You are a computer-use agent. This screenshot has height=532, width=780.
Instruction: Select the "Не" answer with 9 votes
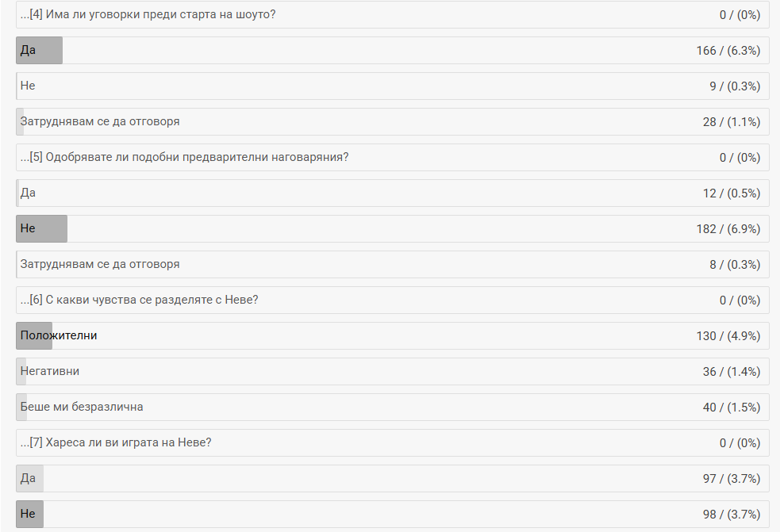click(x=28, y=86)
